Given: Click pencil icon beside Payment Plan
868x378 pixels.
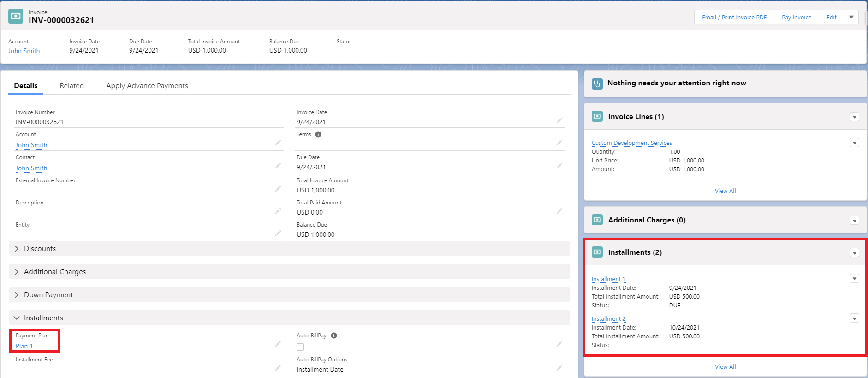Looking at the screenshot, I should [x=278, y=344].
